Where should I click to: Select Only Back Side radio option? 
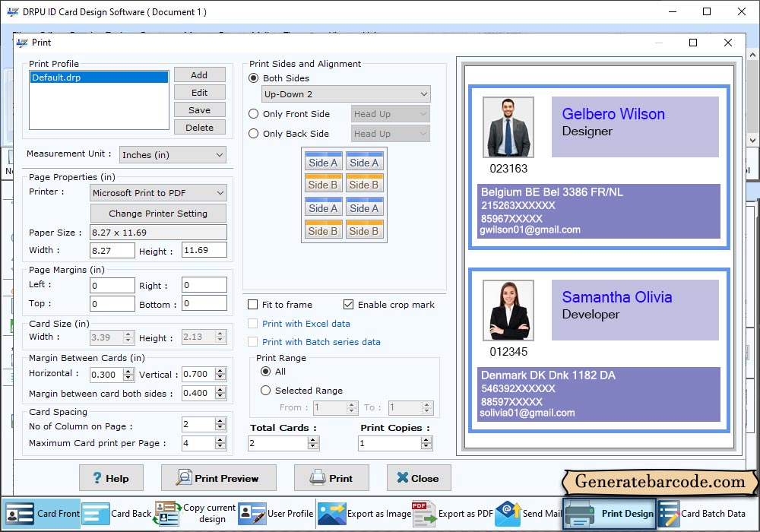(253, 134)
